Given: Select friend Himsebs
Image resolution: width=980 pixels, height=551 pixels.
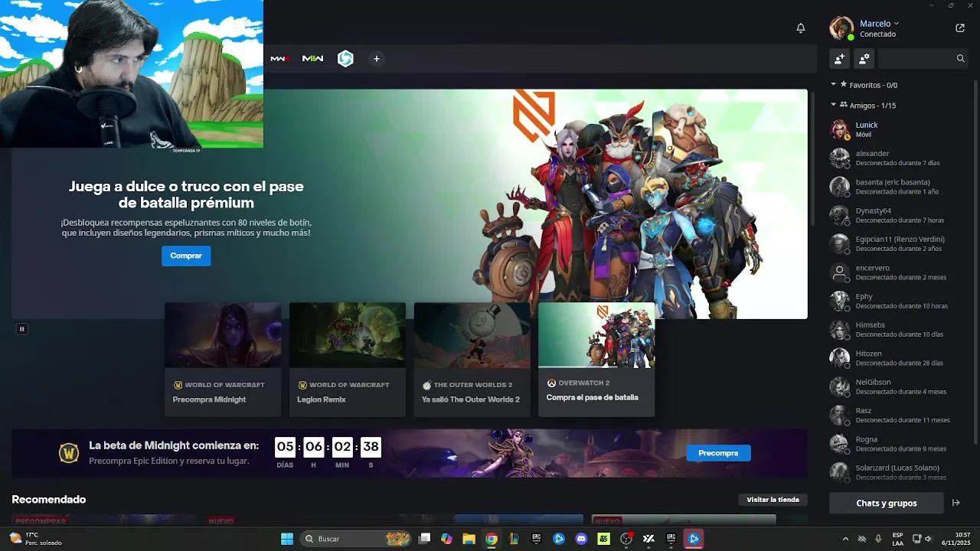Looking at the screenshot, I should [x=900, y=329].
